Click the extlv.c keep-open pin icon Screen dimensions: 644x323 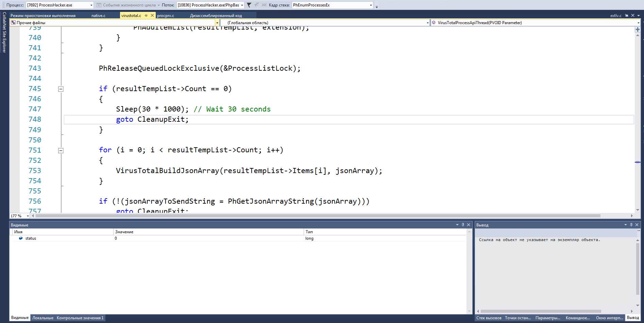point(627,15)
